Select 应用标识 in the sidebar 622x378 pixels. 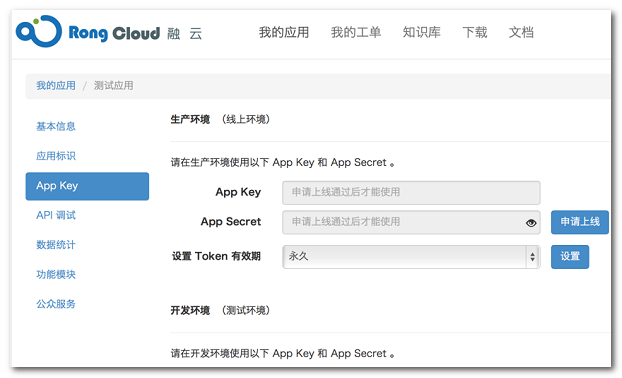[56, 156]
